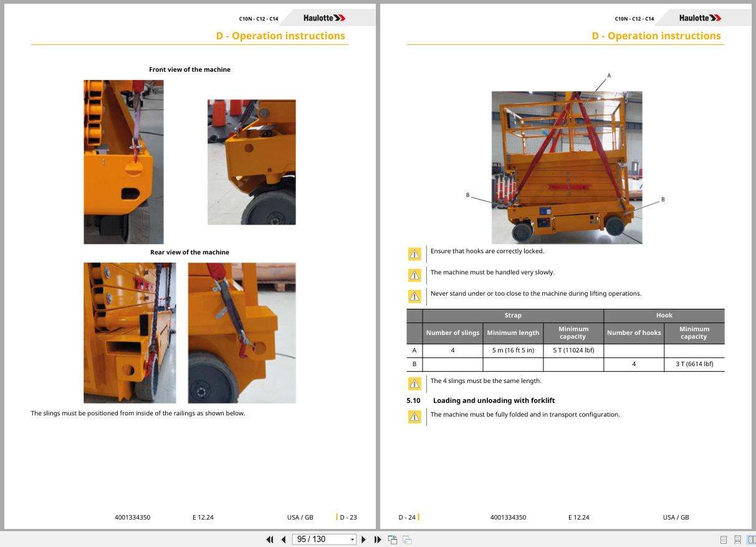
Task: Click the right page 'C10N - C12 - C14' model text
Action: [x=634, y=19]
